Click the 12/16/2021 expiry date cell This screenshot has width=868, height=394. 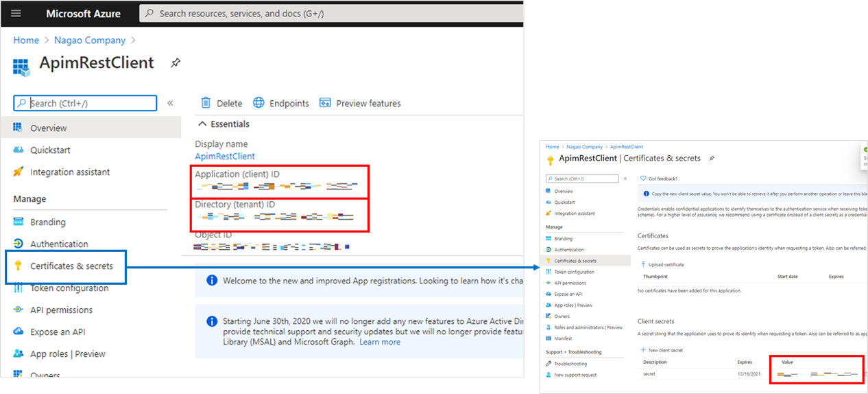pos(748,374)
